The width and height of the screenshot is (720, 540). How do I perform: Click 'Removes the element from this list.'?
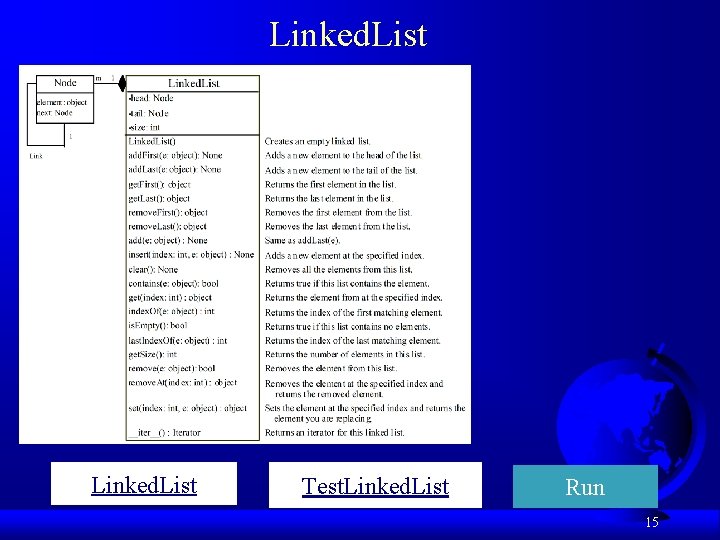[x=332, y=368]
